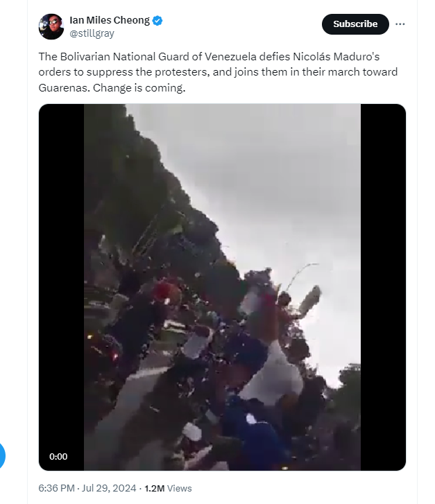The width and height of the screenshot is (435, 504).
Task: Click the Jul 29, 2024 date
Action: click(x=109, y=488)
